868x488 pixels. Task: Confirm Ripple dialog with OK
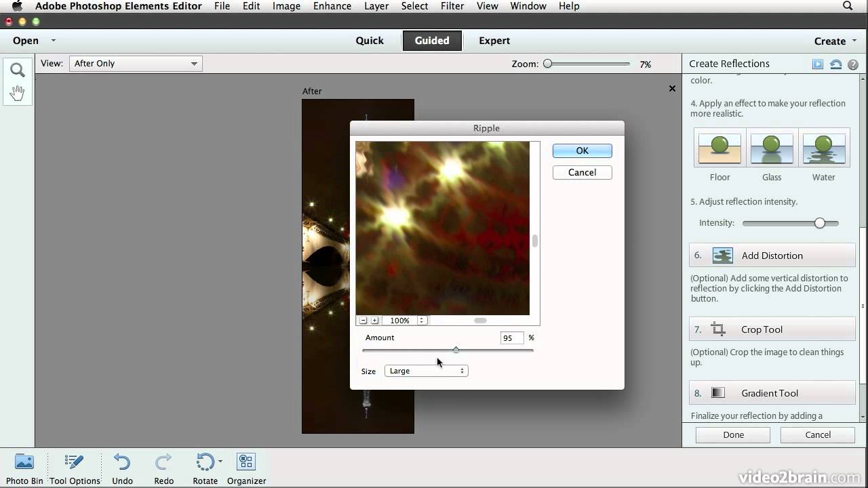pyautogui.click(x=583, y=150)
